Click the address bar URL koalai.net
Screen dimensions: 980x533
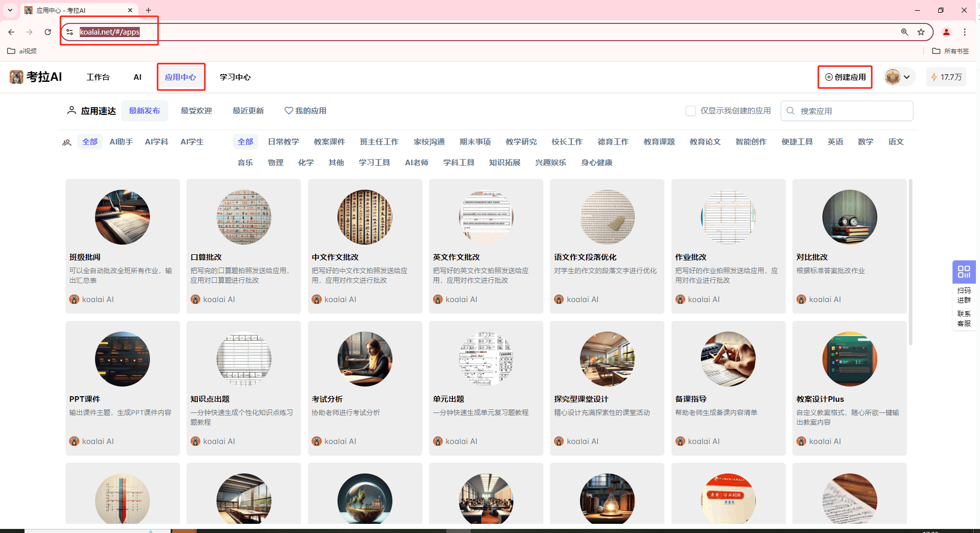point(110,32)
